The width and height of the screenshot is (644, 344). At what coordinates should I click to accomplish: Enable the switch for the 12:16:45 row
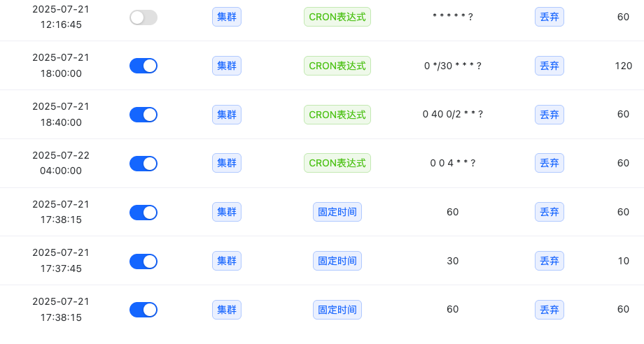click(143, 17)
